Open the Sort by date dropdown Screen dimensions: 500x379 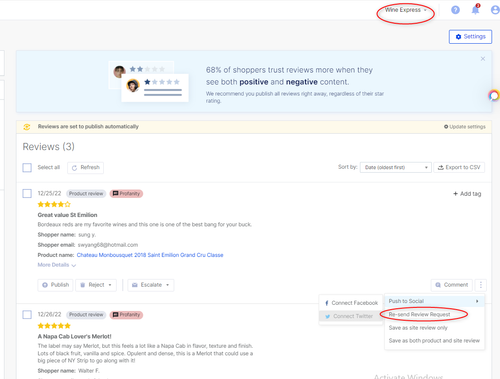coord(396,167)
